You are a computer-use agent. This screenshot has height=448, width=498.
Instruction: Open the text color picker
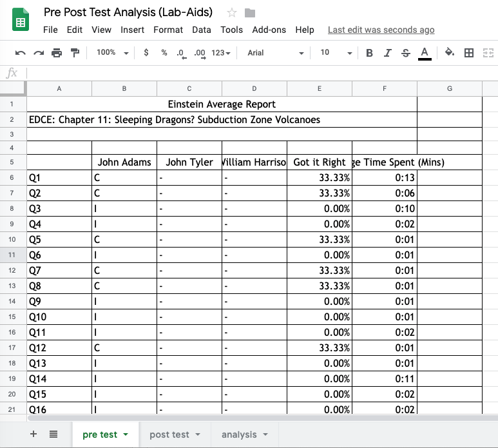coord(424,53)
